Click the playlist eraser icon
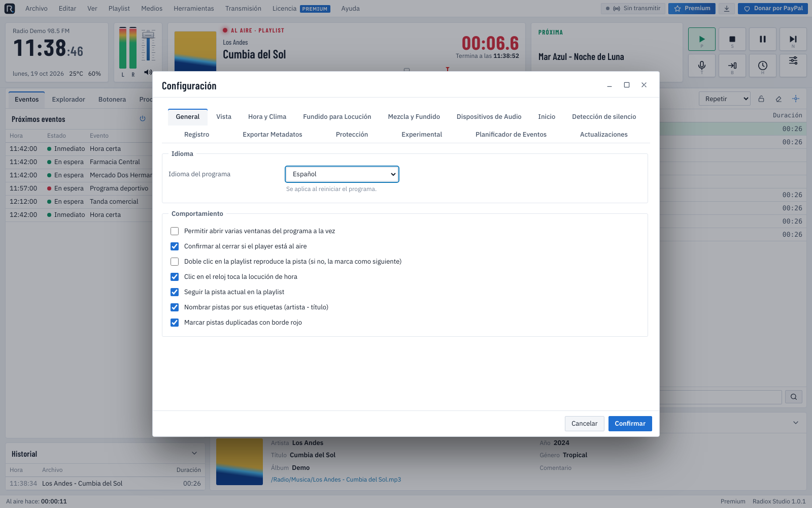Image resolution: width=812 pixels, height=508 pixels. (779, 99)
